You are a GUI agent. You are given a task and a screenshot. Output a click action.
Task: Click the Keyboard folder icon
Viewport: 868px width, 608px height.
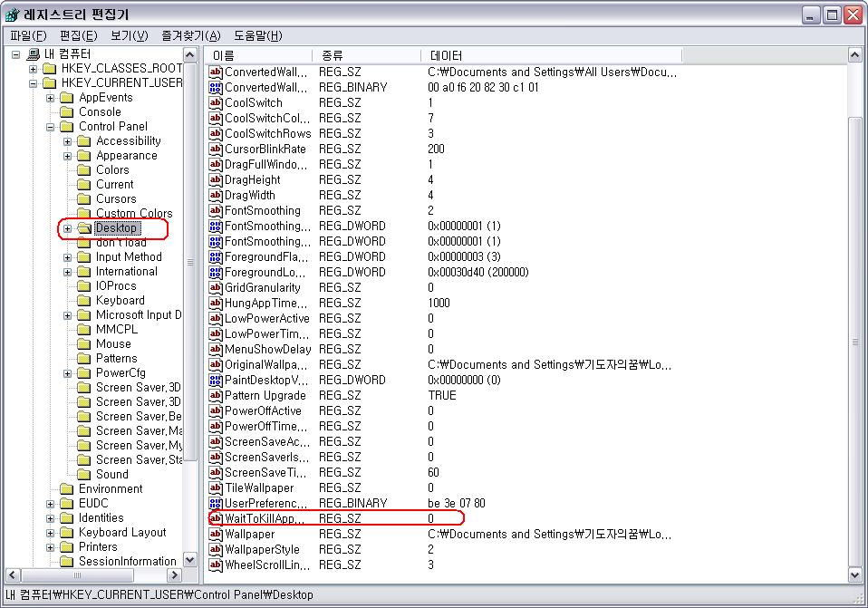pyautogui.click(x=83, y=300)
